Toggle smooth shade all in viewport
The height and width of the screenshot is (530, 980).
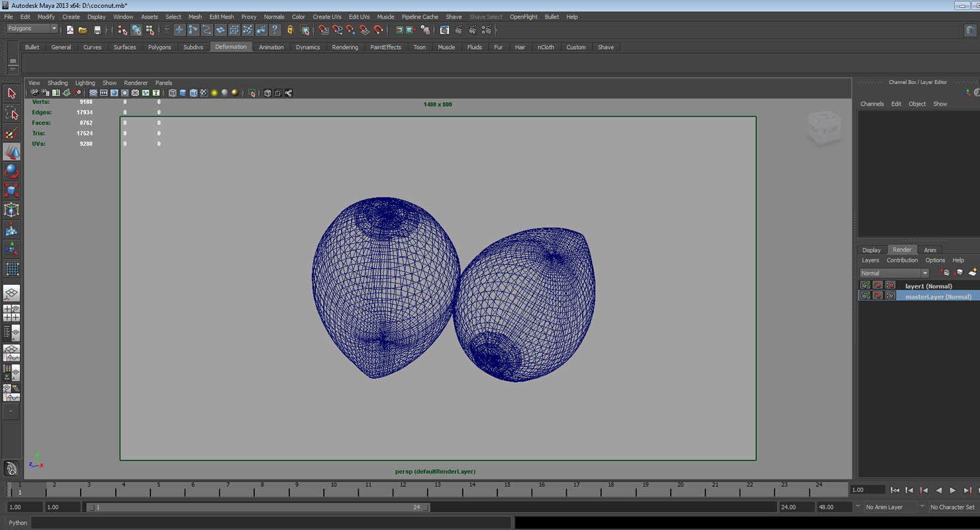click(183, 93)
